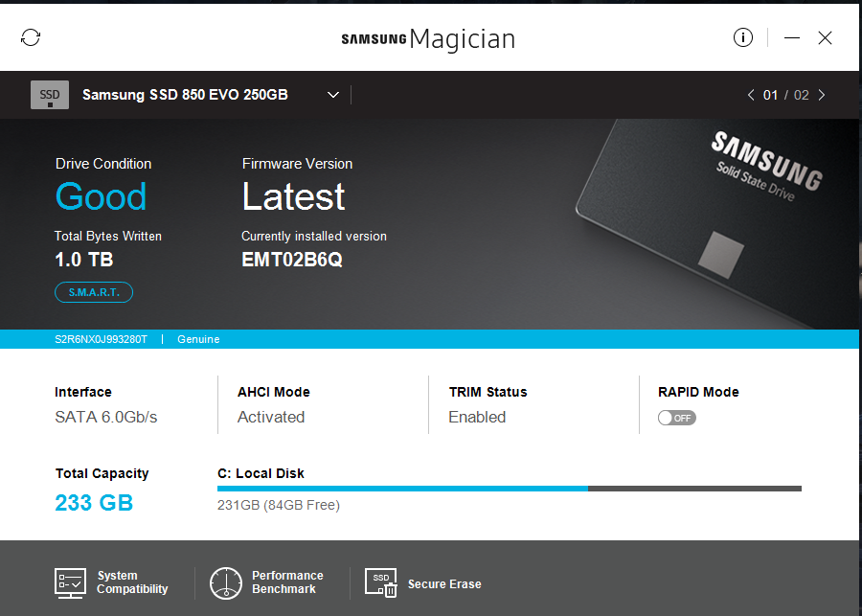Viewport: 862px width, 616px height.
Task: Click the gray SSD drive icon
Action: pyautogui.click(x=50, y=95)
